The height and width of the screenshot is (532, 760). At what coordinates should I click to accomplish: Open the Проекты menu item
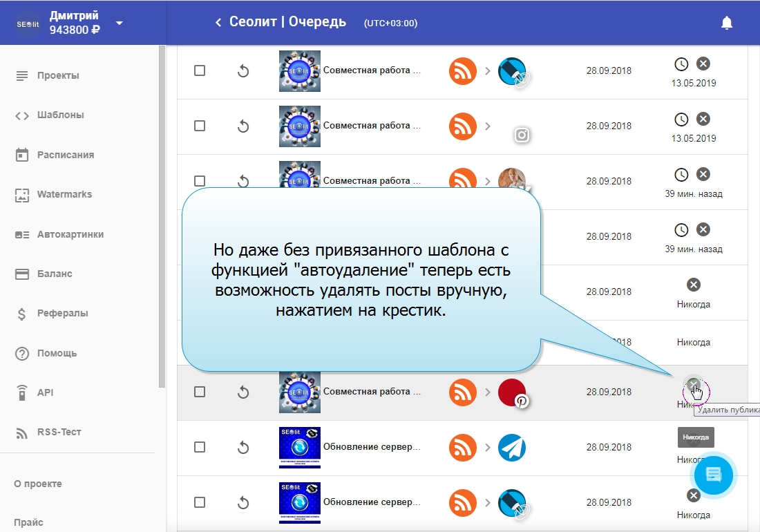[x=58, y=75]
